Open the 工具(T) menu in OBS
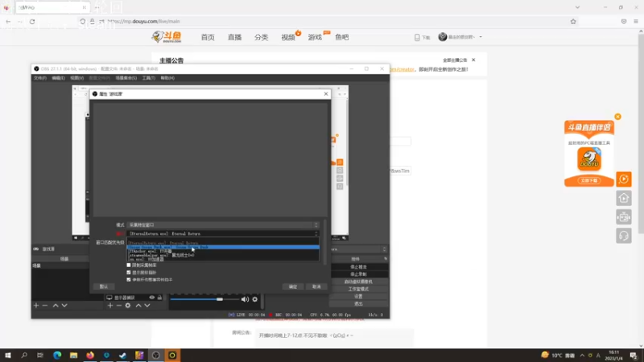Screen dimensions: 644x362 click(149, 78)
